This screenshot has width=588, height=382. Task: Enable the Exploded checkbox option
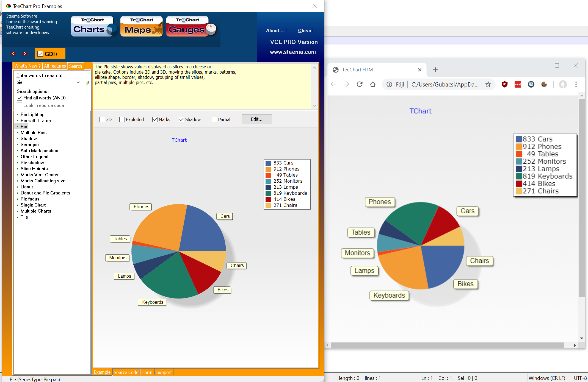point(122,119)
